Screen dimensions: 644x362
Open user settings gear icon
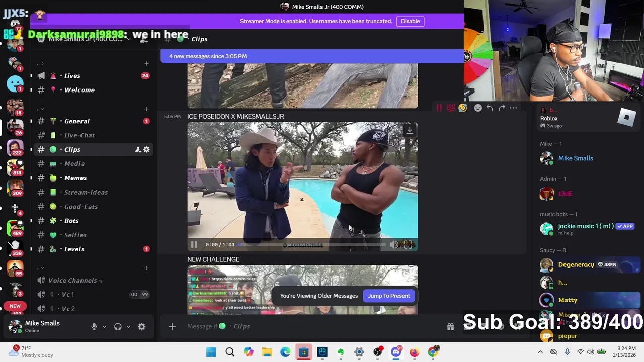[x=142, y=327]
